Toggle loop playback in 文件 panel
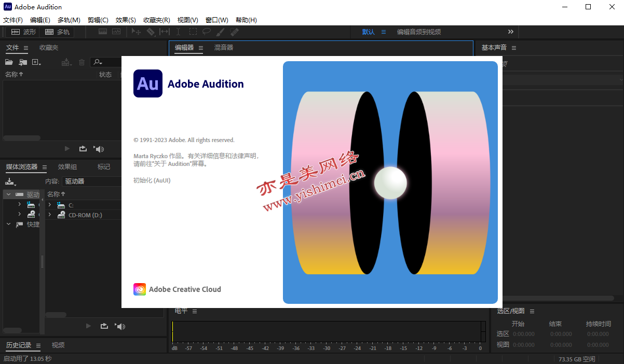 (x=83, y=149)
